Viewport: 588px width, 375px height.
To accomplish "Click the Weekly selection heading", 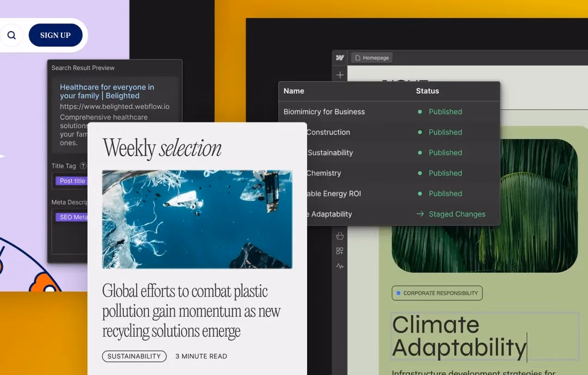I will point(162,148).
